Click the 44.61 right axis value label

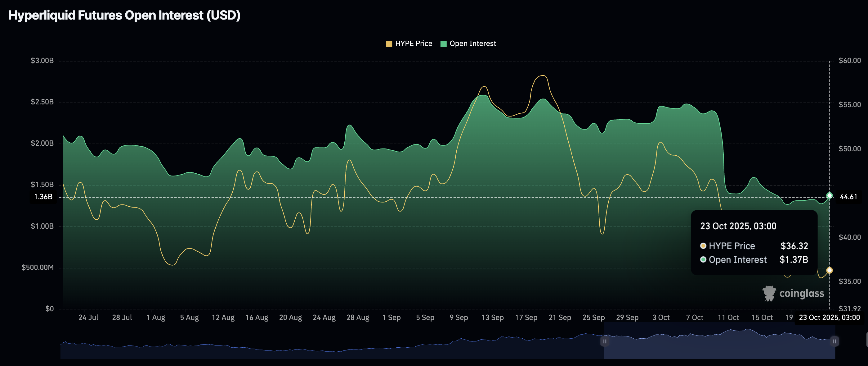[848, 197]
